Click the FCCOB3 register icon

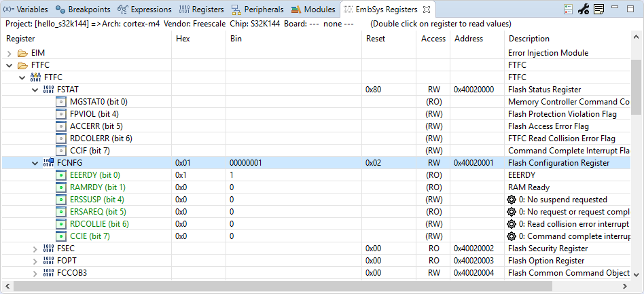click(48, 273)
